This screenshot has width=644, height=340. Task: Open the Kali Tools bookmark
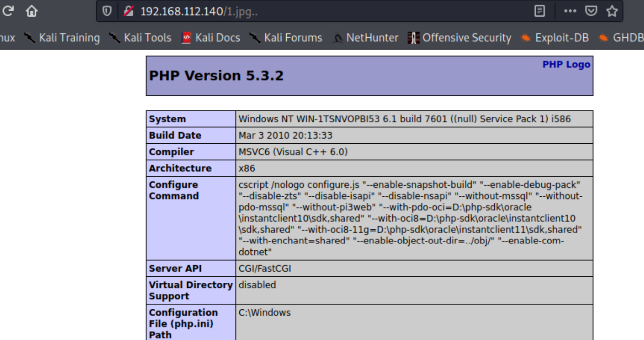pyautogui.click(x=140, y=38)
